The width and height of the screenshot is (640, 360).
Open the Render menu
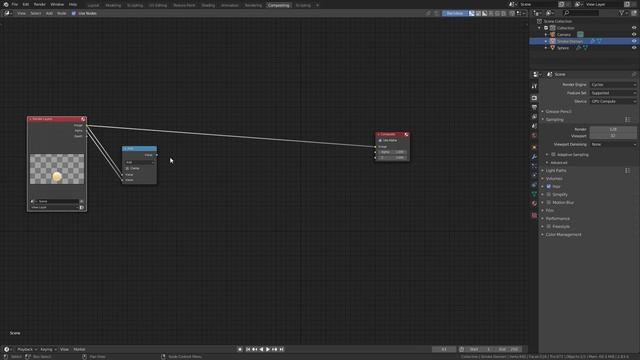40,4
